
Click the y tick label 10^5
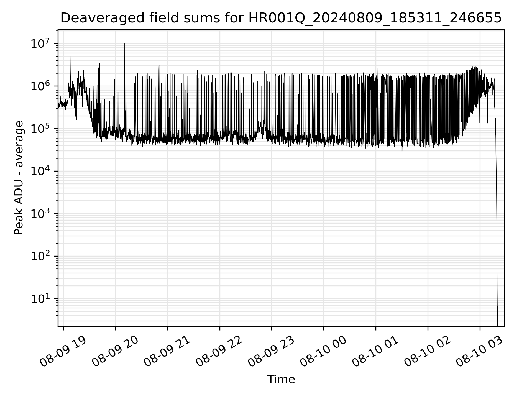[x=40, y=129]
